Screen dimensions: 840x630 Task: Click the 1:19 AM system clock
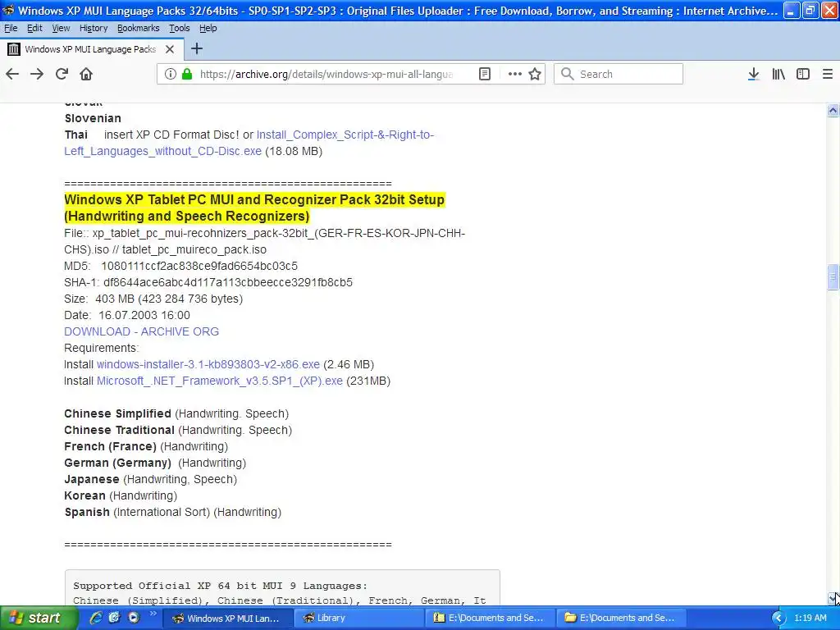810,618
